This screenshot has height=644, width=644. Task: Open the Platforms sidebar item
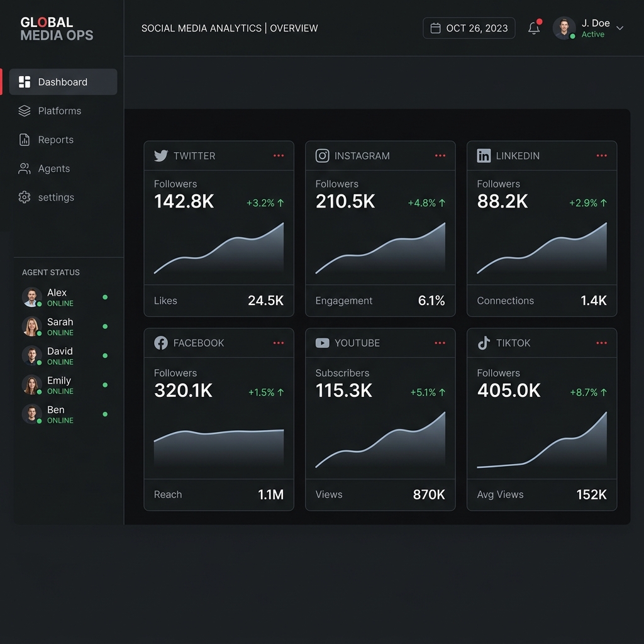(x=59, y=111)
